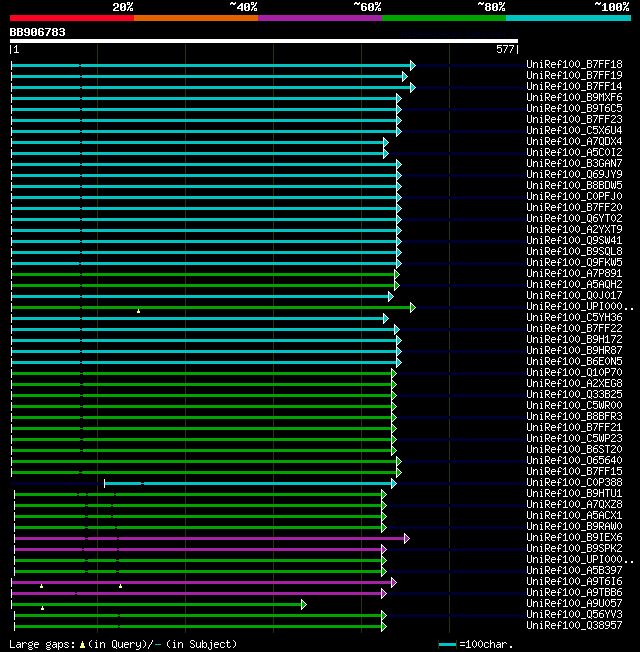Click the yellow gap triangle in the Large gaps legend
Viewport: 640px width, 652px height.
click(x=82, y=645)
